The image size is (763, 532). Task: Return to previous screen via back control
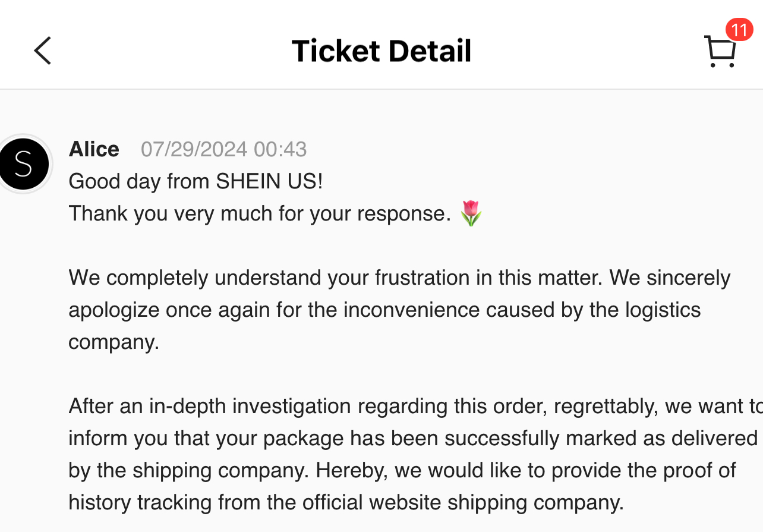pos(42,51)
